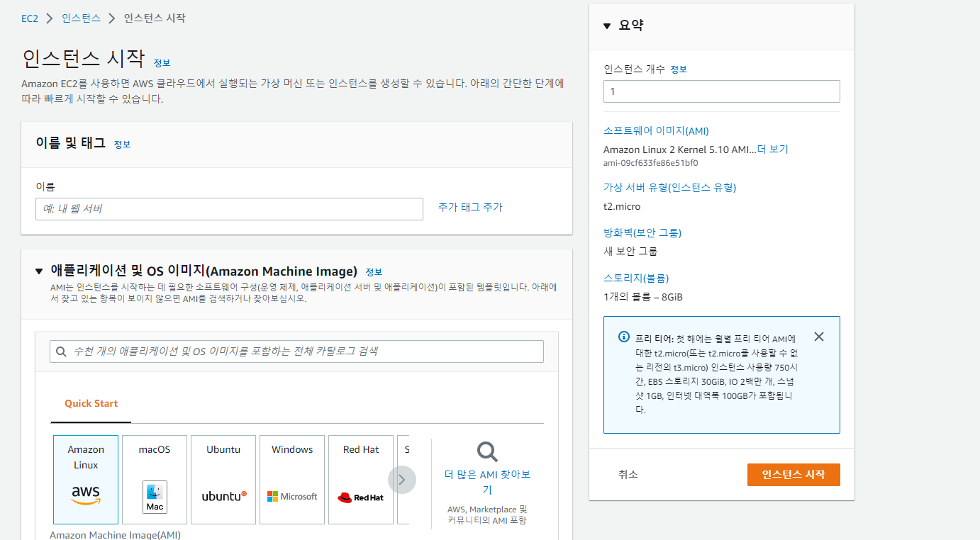Click the Mac Finder icon
Viewport: 980px width, 540px height.
click(x=155, y=497)
